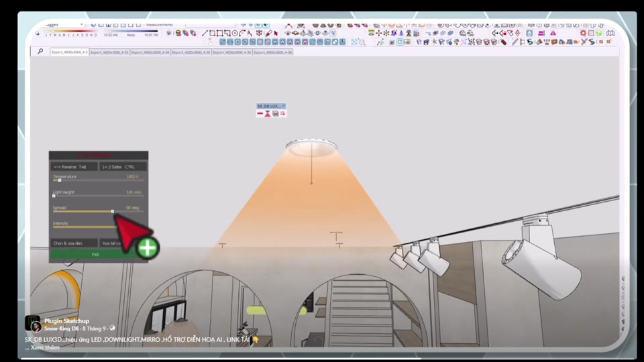Select the Circle drawing tool
644x362 pixels.
[235, 34]
